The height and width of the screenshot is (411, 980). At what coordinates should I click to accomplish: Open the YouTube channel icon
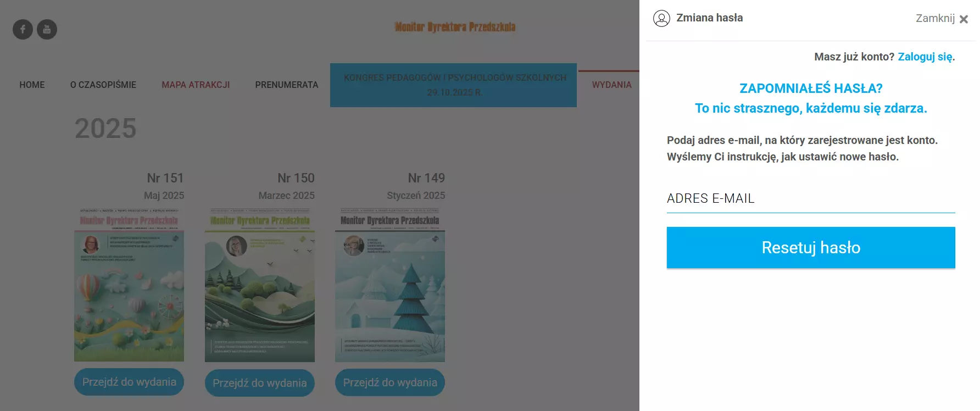click(47, 29)
